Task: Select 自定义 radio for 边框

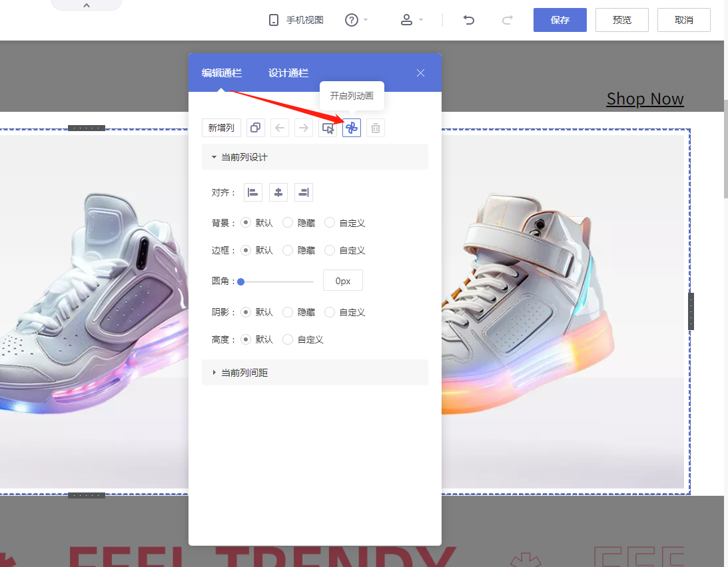Action: 330,250
